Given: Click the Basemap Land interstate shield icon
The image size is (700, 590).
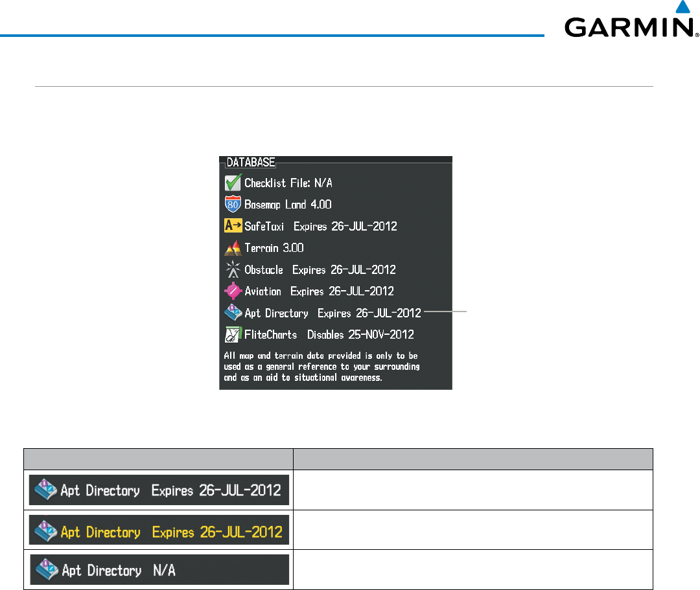Looking at the screenshot, I should pyautogui.click(x=233, y=204).
